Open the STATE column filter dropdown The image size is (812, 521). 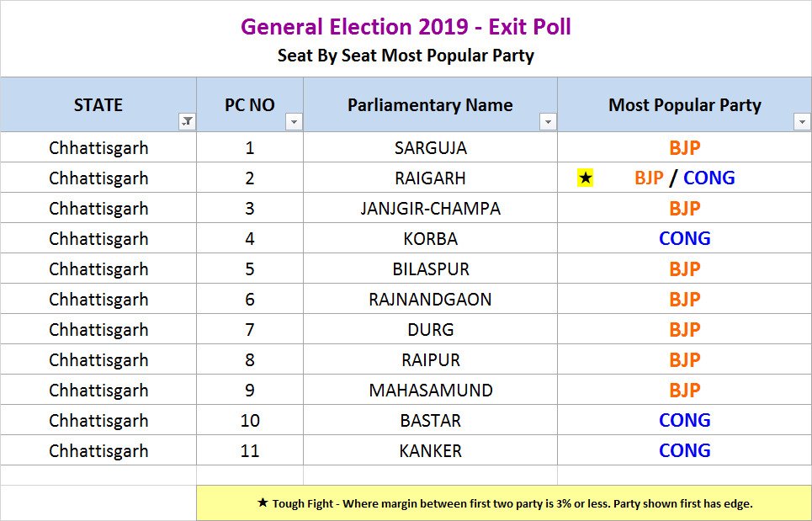coord(187,122)
